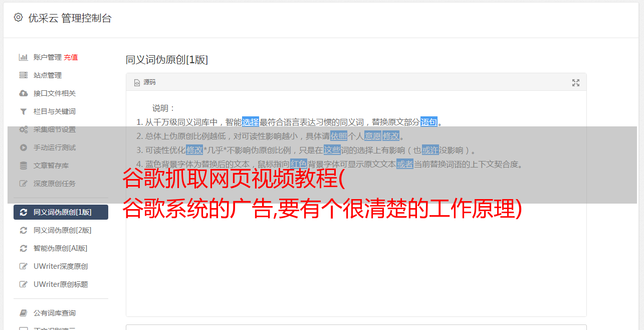Click the 源码 source code icon
The width and height of the screenshot is (644, 330).
tap(137, 83)
